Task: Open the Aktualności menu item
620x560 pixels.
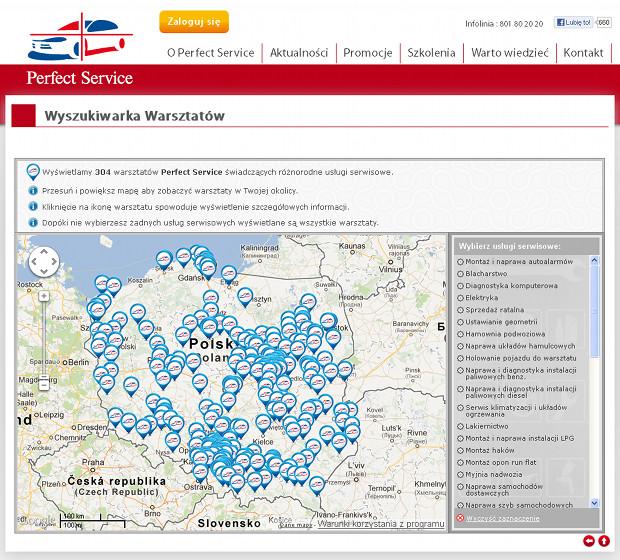Action: [x=299, y=53]
